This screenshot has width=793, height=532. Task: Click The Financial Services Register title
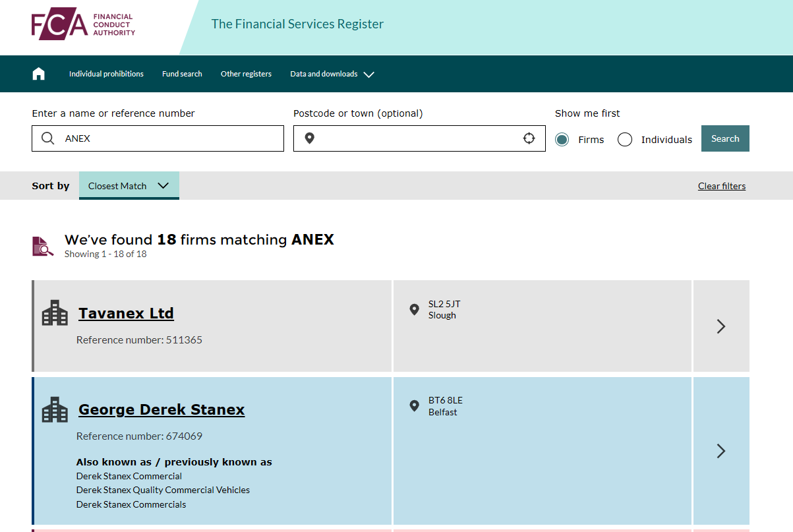[x=297, y=24]
